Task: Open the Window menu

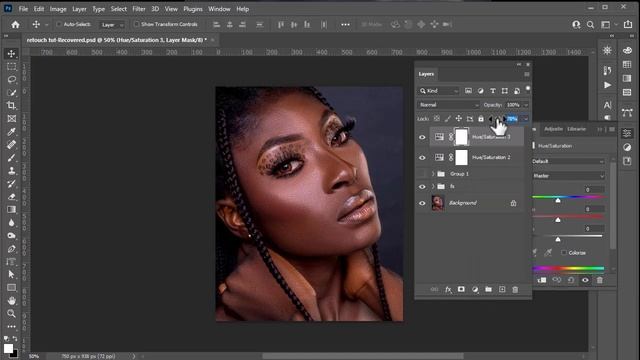Action: (x=219, y=9)
